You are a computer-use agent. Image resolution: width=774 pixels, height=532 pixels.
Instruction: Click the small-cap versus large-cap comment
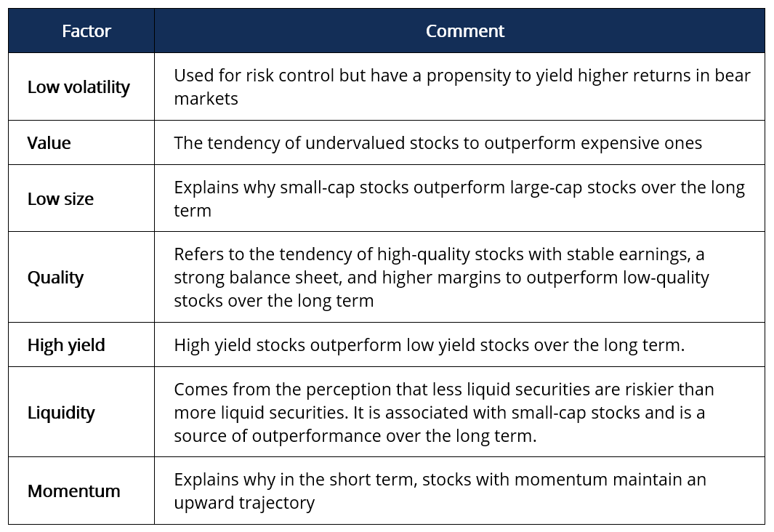(x=459, y=198)
